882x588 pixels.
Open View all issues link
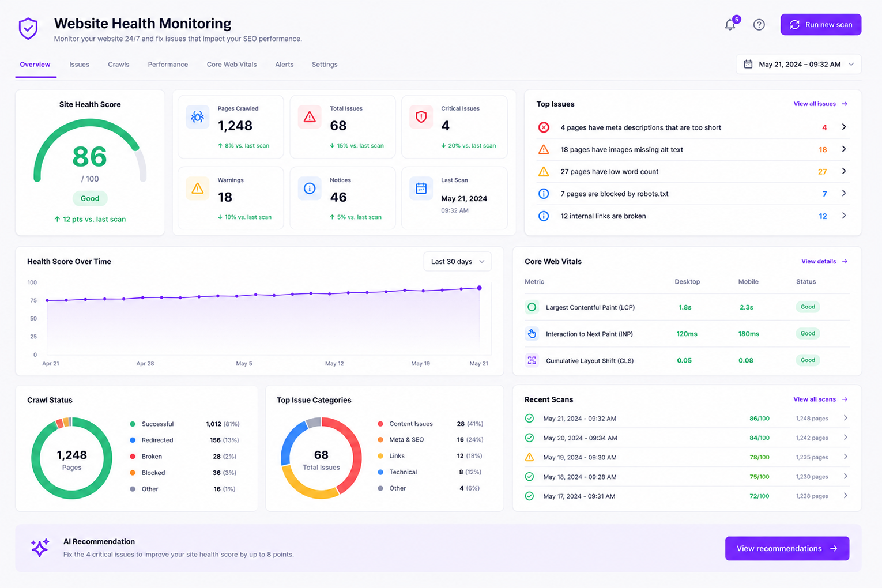pyautogui.click(x=820, y=104)
